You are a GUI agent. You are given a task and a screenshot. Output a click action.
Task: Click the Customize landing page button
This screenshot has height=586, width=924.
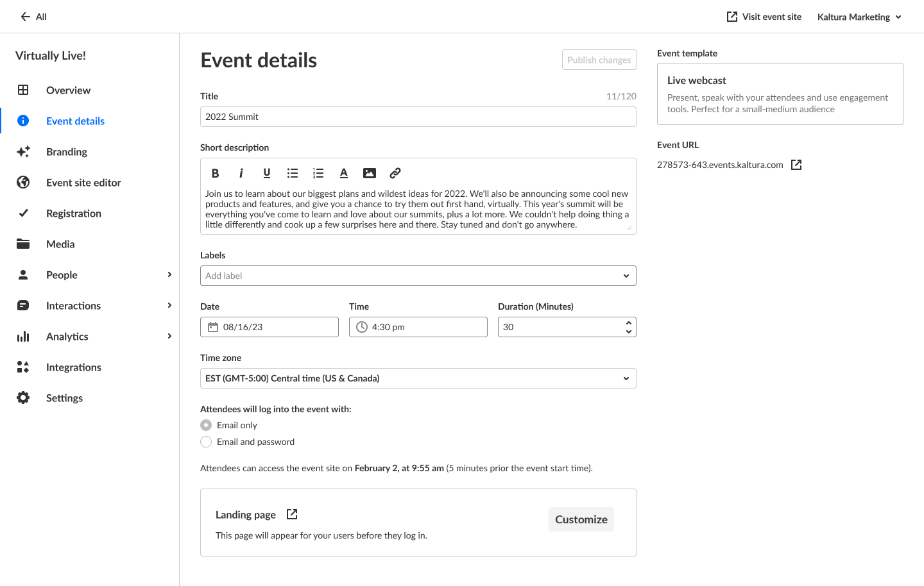point(581,519)
